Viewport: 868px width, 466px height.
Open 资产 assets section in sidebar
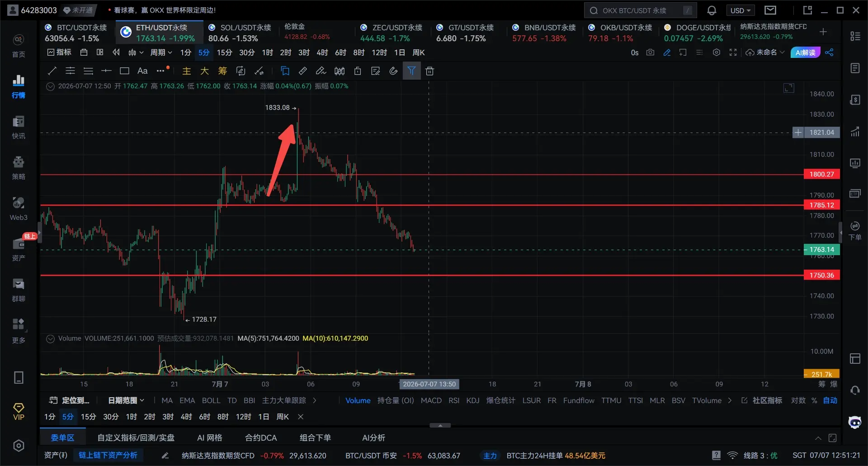19,249
